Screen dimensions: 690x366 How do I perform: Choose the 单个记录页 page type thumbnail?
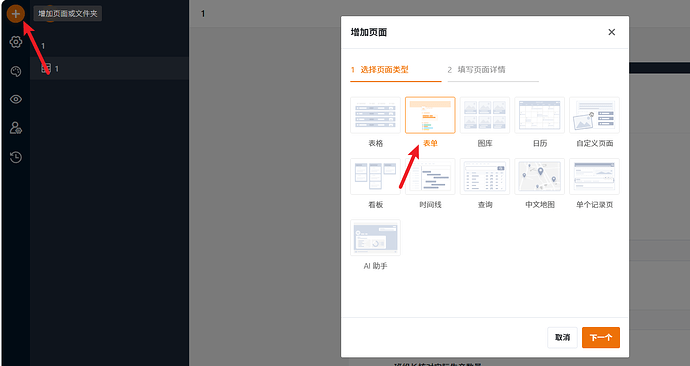pos(595,176)
